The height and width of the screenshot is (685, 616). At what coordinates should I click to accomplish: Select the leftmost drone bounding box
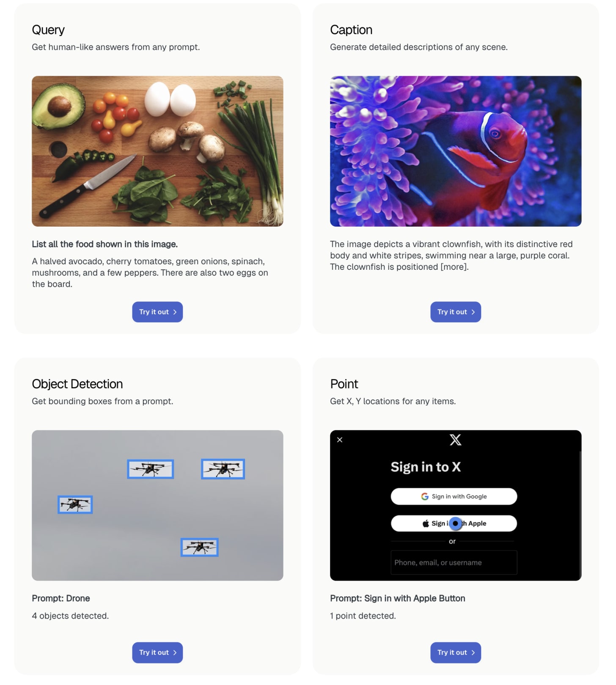[x=75, y=504]
